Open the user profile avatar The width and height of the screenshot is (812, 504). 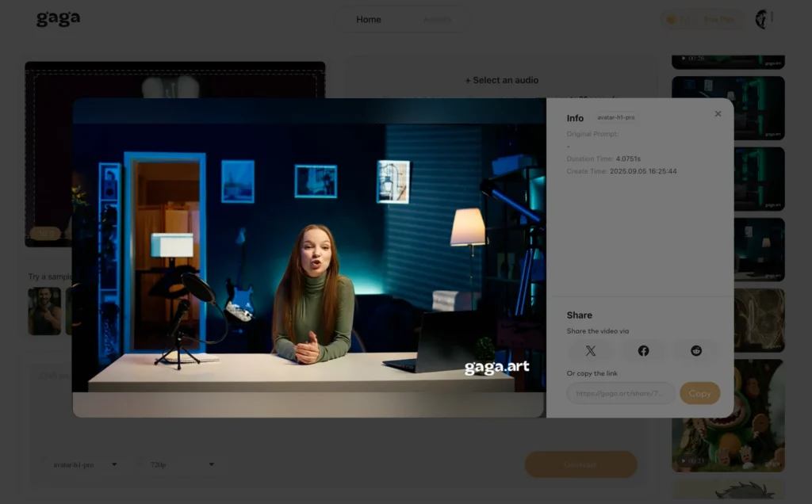[762, 19]
